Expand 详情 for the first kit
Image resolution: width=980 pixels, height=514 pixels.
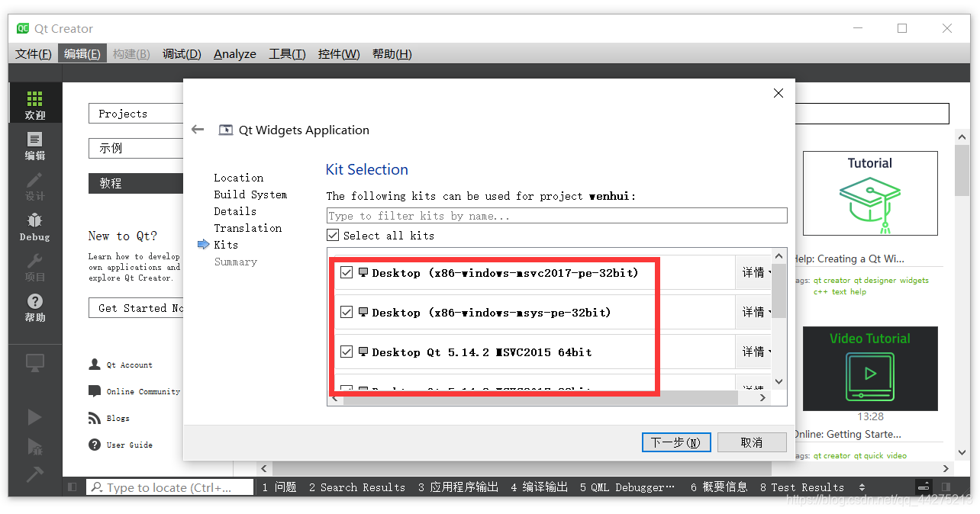(754, 271)
